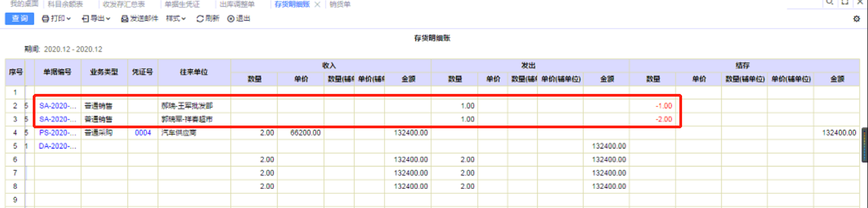Click the period text 2020.12 - 2020.12

73,49
